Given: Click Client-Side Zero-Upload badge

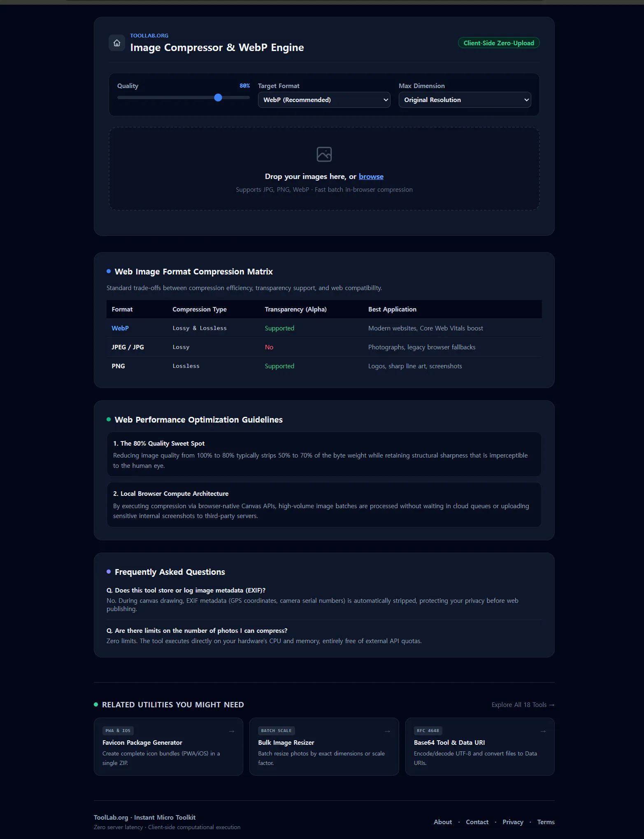Looking at the screenshot, I should (499, 43).
